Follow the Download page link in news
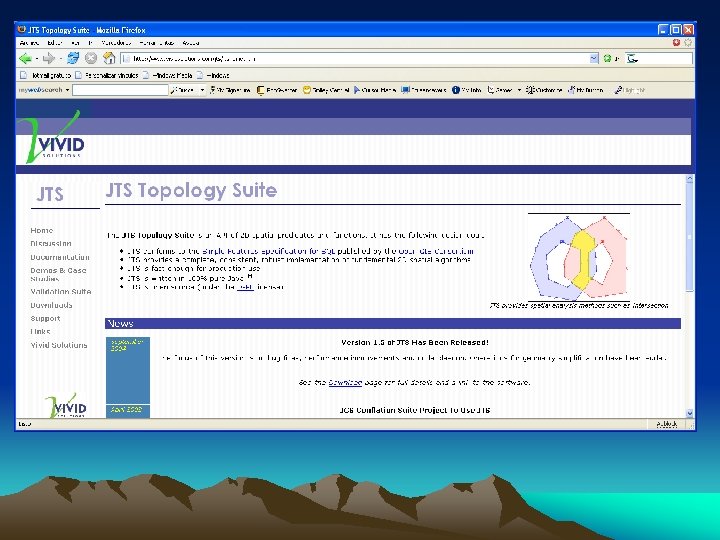Viewport: 720px width, 540px height. [345, 382]
